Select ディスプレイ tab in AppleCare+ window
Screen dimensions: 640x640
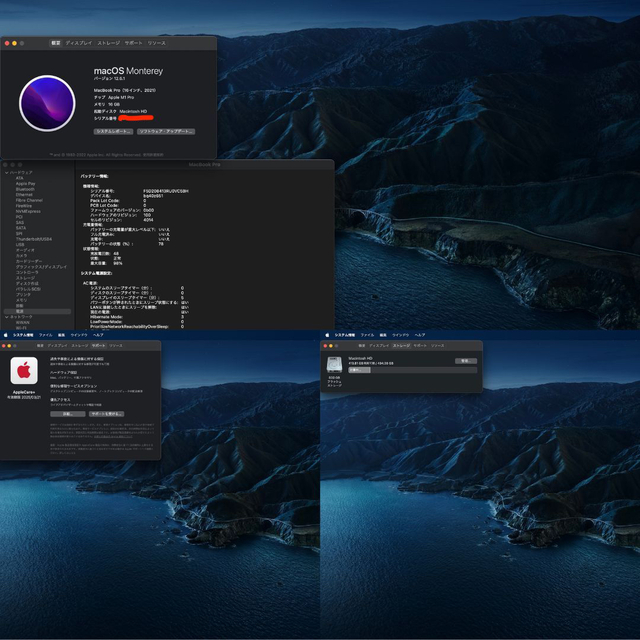pyautogui.click(x=58, y=346)
